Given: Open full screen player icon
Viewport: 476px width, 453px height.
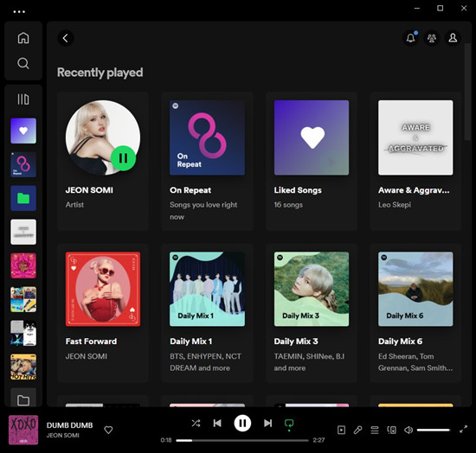Looking at the screenshot, I should point(463,430).
